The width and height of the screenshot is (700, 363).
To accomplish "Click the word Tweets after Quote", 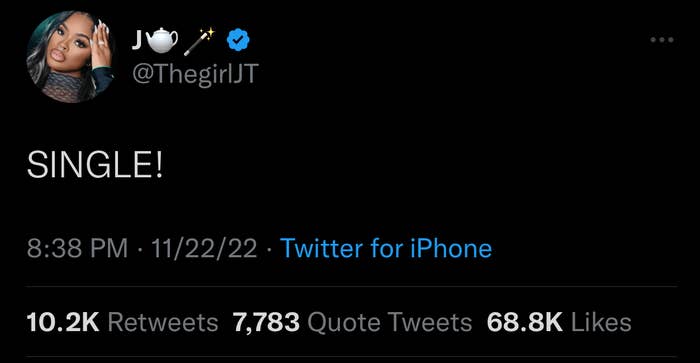I will [429, 322].
